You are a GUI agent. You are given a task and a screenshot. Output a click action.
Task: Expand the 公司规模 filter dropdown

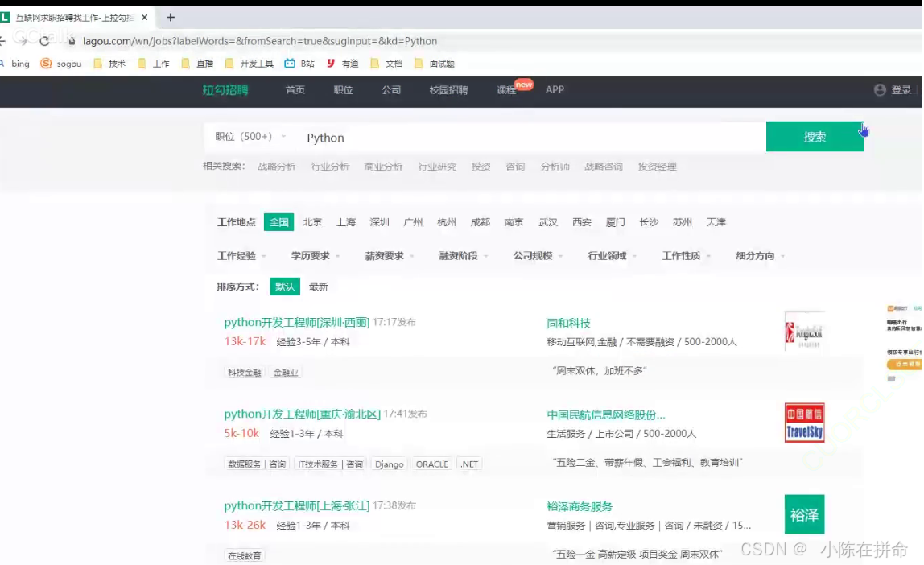(538, 256)
